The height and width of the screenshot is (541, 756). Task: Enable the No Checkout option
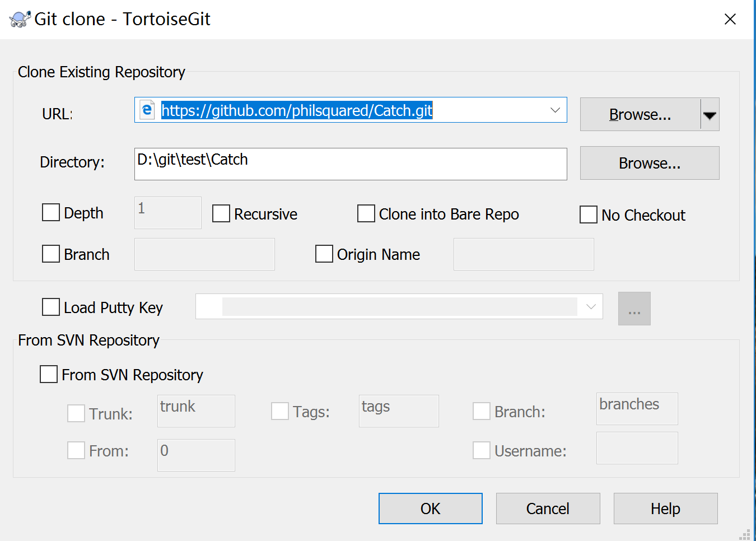click(x=589, y=214)
